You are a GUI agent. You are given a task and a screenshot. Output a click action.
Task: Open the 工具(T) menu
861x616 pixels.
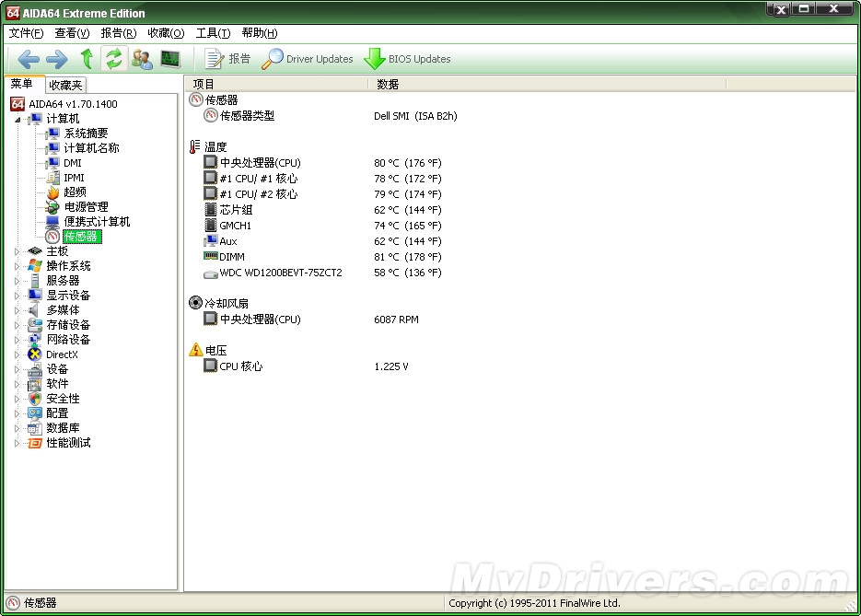pyautogui.click(x=213, y=33)
